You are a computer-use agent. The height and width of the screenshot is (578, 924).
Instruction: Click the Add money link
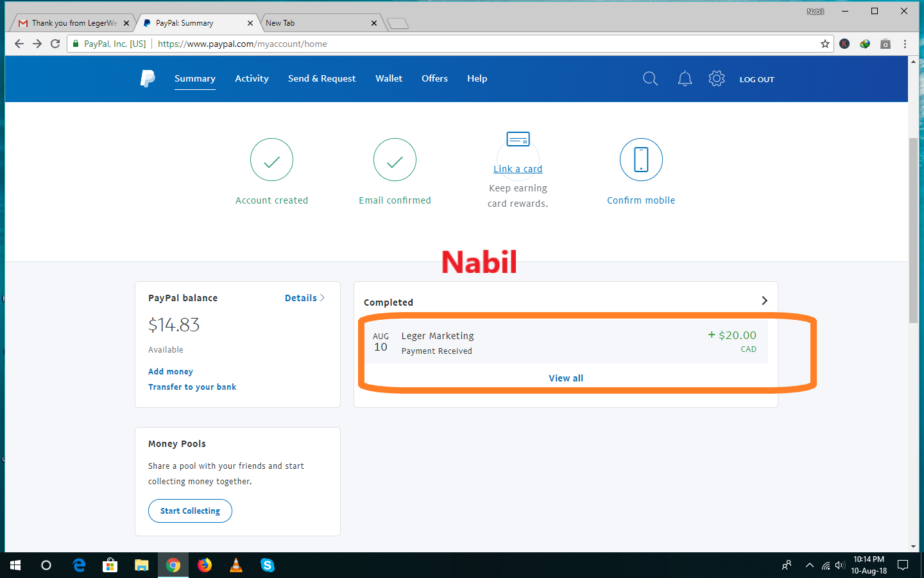point(171,371)
